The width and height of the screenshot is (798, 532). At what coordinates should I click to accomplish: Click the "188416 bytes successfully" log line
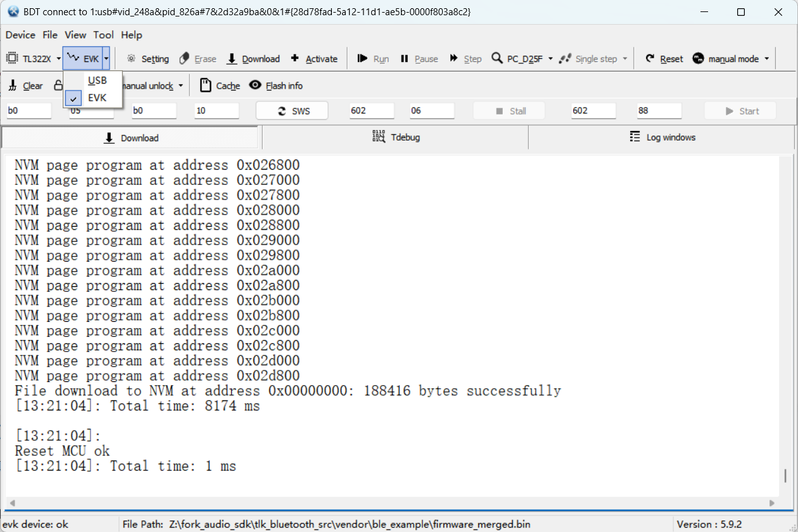[288, 391]
